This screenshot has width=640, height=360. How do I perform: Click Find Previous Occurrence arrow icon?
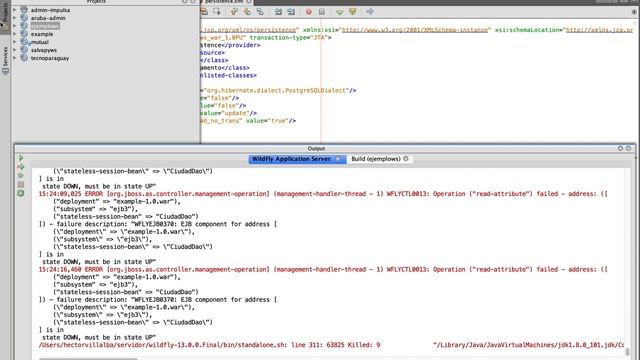(x=234, y=12)
